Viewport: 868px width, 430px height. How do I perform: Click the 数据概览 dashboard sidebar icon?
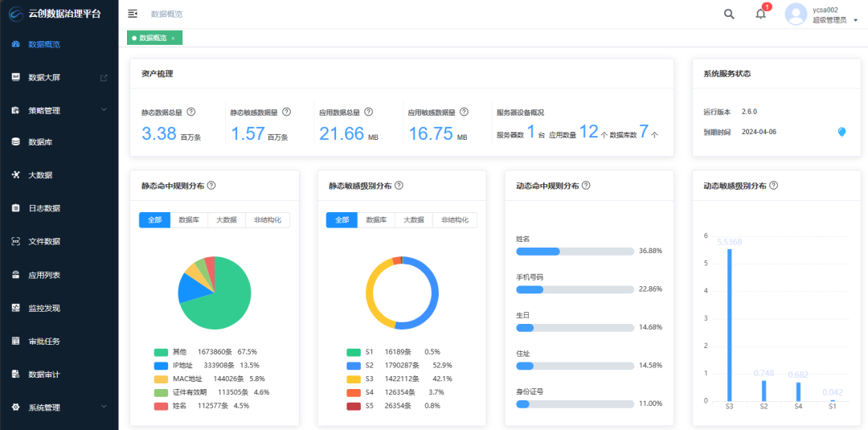[x=15, y=44]
